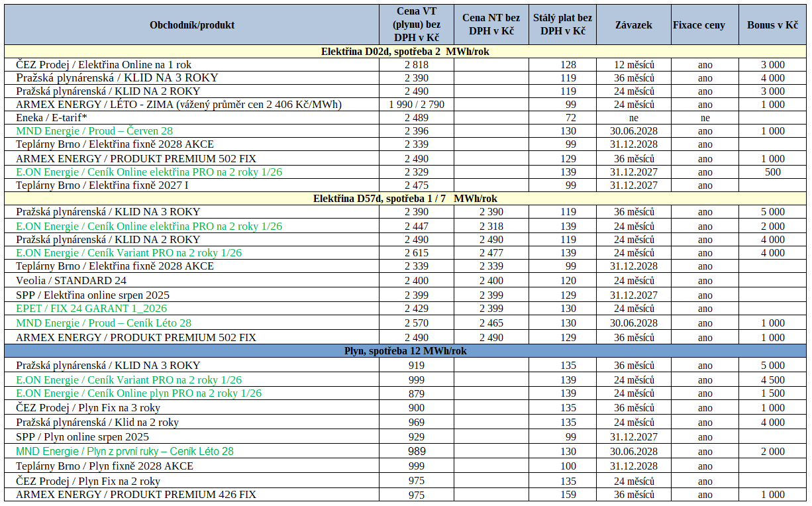Screen dimensions: 812x506
Task: Click the 1 990 / 2 790 price cell
Action: pyautogui.click(x=416, y=105)
